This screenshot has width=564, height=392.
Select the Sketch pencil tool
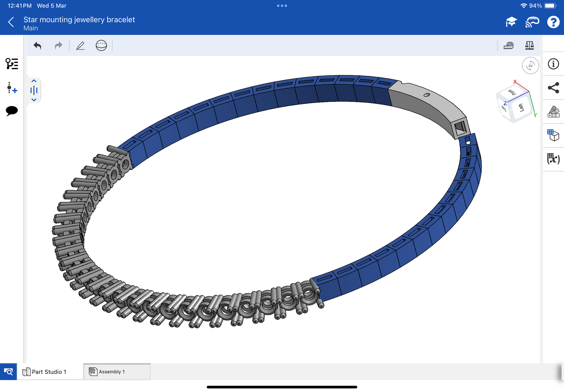[80, 46]
